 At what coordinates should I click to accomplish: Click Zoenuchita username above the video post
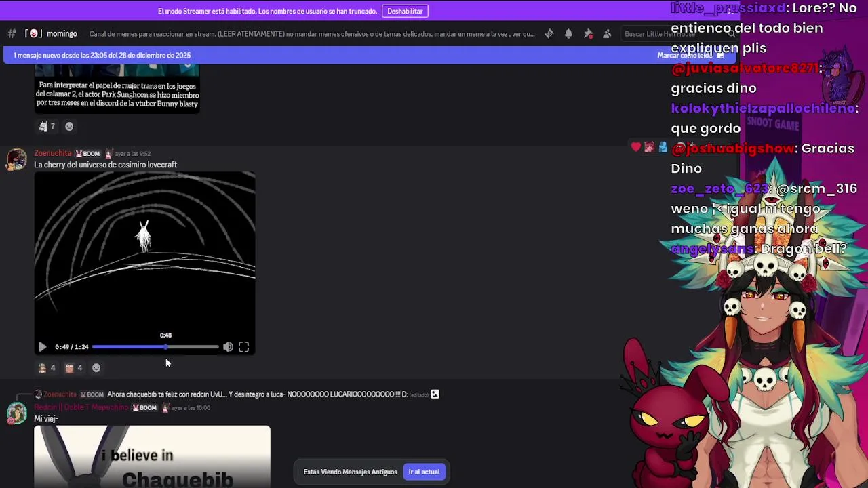pos(53,153)
